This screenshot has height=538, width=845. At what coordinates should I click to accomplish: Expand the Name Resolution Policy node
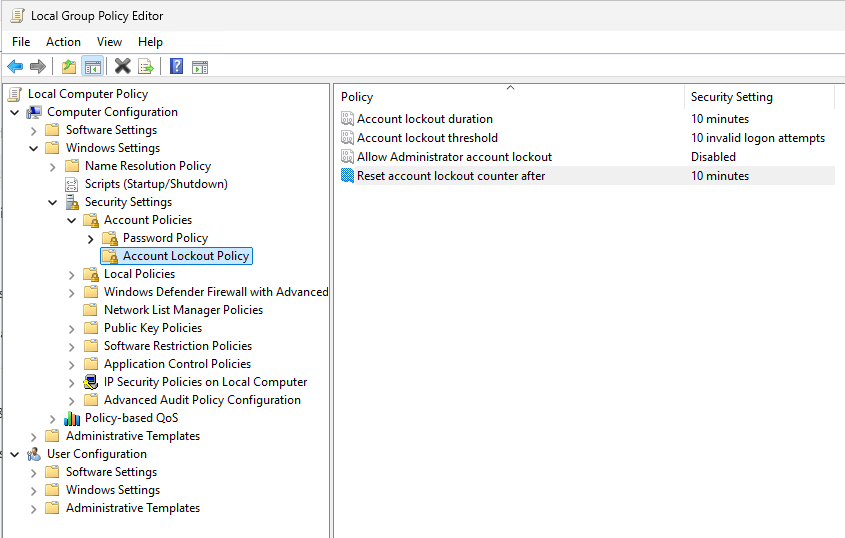[52, 167]
